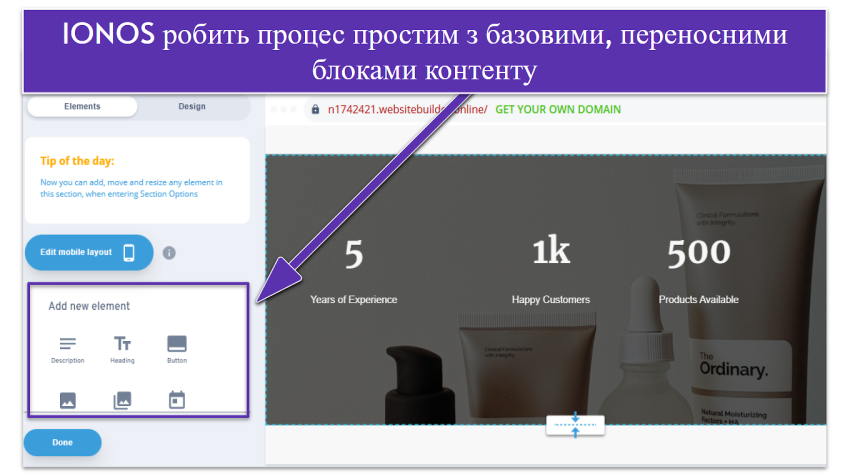Open the GET YOUR OWN DOMAIN link
Screen dimensions: 850x476
[558, 110]
